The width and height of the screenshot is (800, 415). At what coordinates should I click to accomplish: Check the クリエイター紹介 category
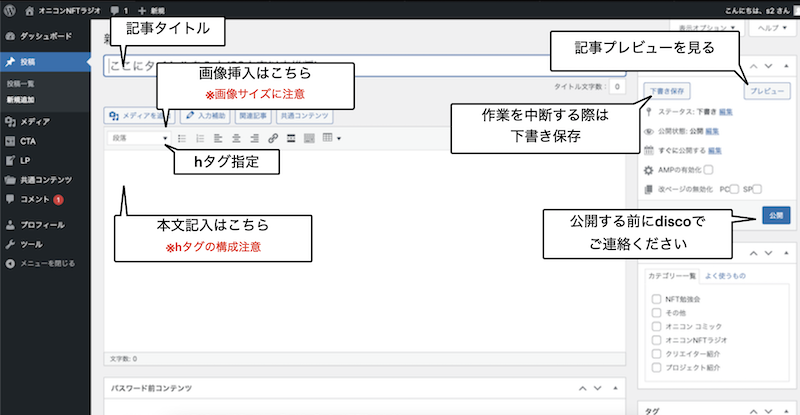(656, 354)
